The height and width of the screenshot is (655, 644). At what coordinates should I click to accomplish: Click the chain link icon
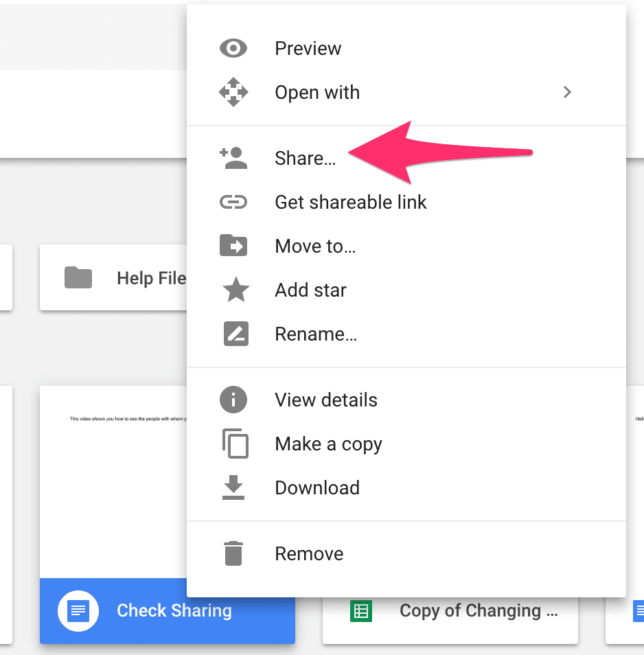click(233, 202)
